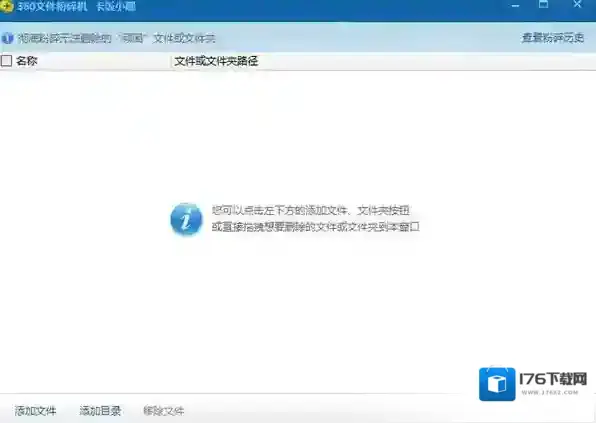Click the 添加文件 button
The height and width of the screenshot is (423, 596).
(x=35, y=410)
